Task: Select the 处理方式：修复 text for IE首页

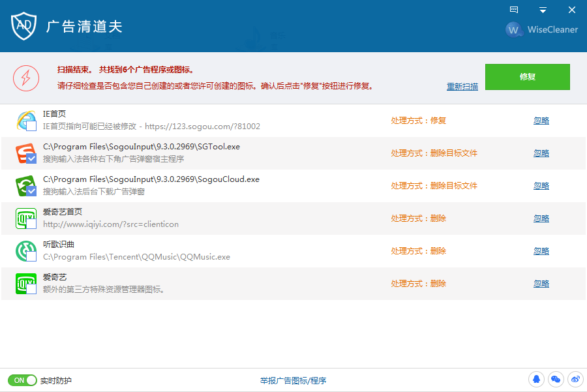Action: [419, 121]
